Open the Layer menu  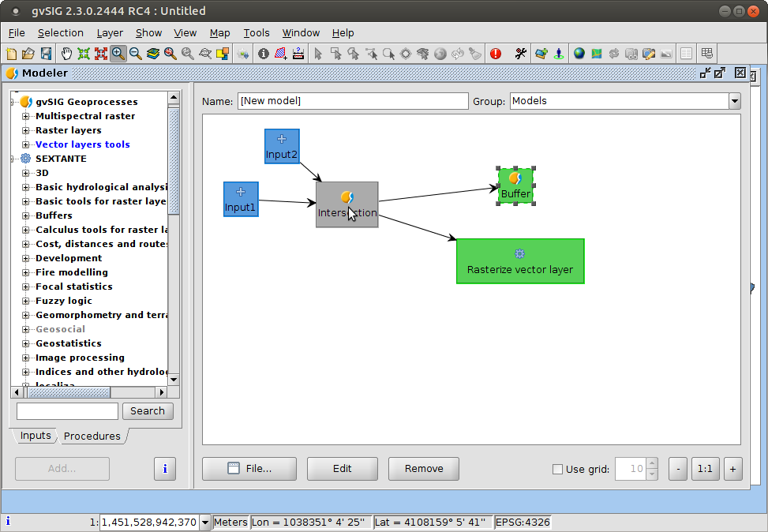(110, 33)
